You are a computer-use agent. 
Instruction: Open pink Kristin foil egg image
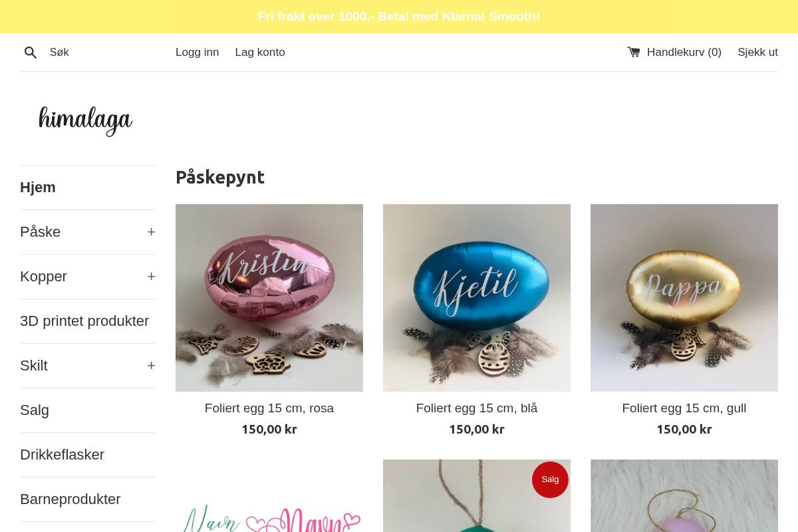pyautogui.click(x=269, y=298)
